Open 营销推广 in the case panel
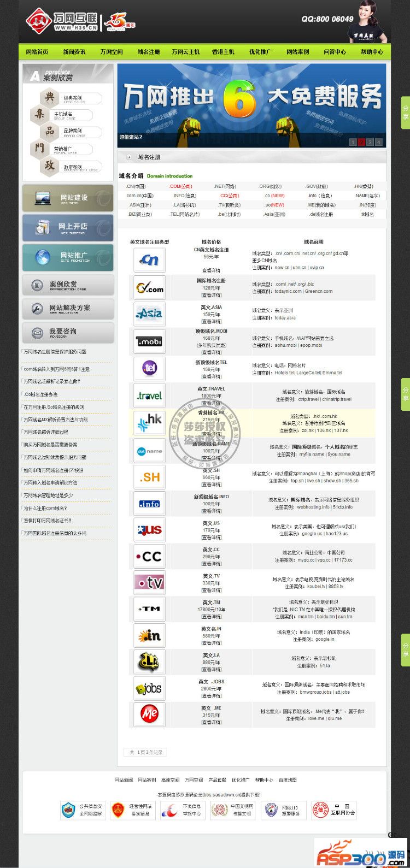Viewport: 410px width, 868px height. 63,149
